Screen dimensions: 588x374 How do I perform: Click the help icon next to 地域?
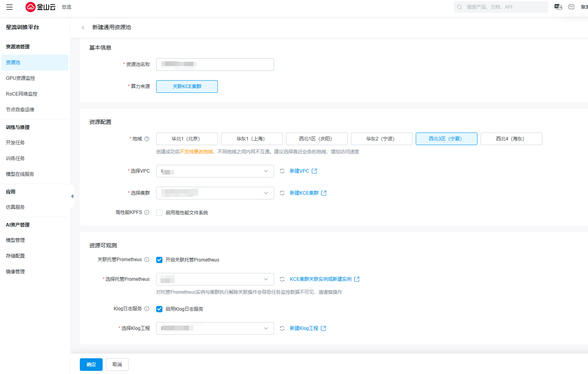pos(147,139)
